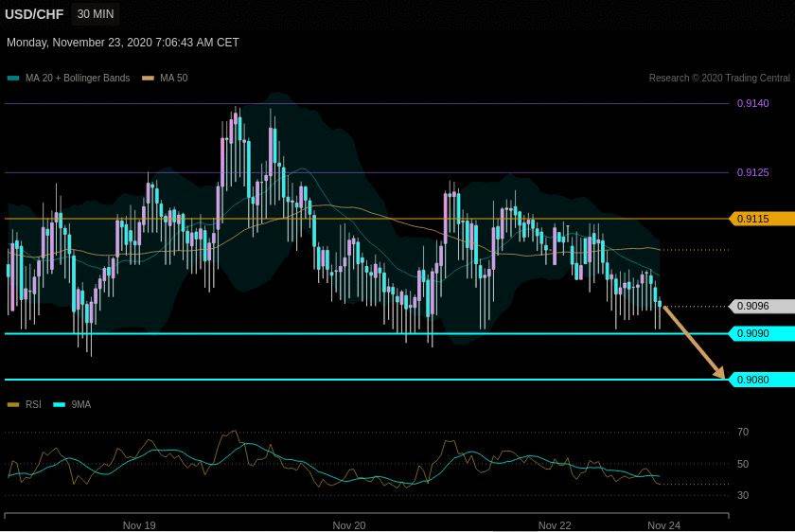Select the cyan 0.9090 support price tag

pos(762,334)
